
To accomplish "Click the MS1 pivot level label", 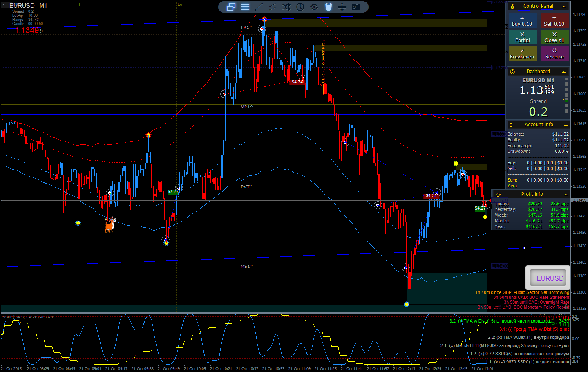I will 246,267.
